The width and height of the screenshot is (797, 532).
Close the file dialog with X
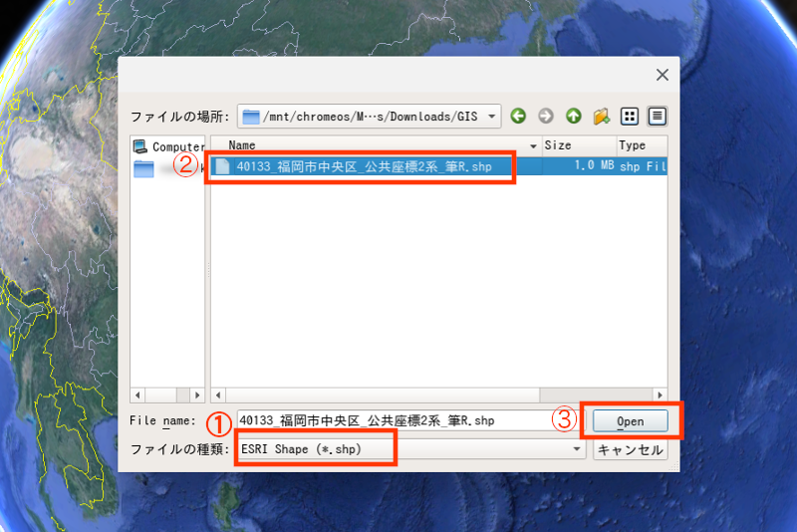662,75
